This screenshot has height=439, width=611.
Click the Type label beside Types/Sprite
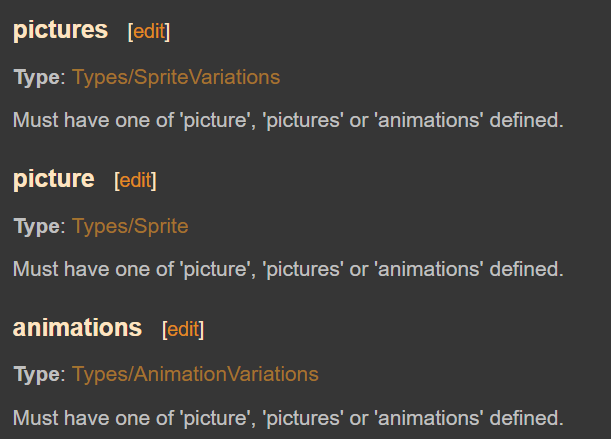pyautogui.click(x=37, y=226)
